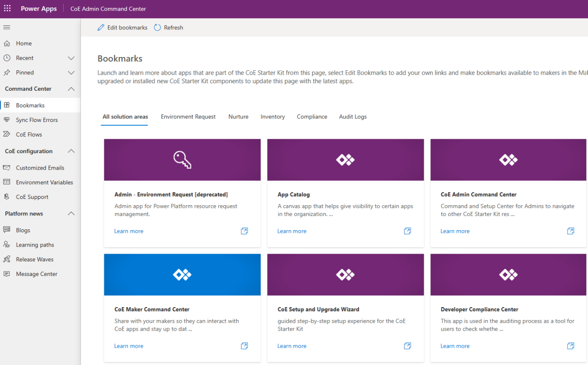
Task: Click the Edit bookmarks pencil icon
Action: point(101,28)
